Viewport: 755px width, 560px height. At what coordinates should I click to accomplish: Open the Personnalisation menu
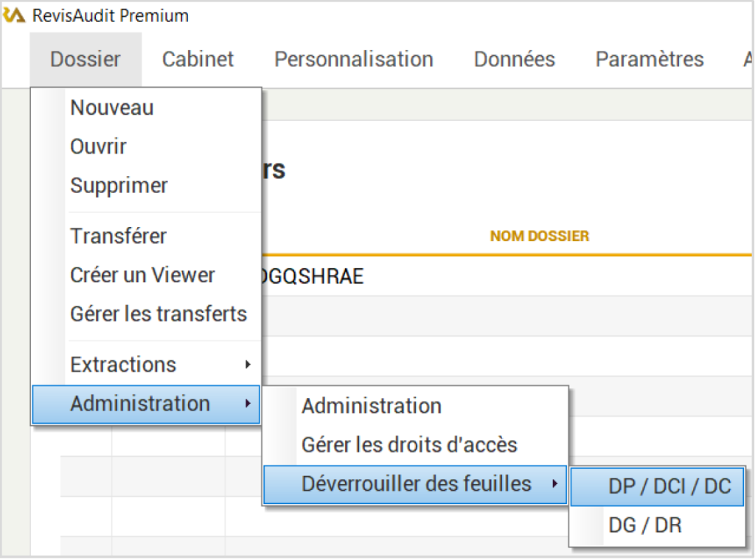click(353, 60)
